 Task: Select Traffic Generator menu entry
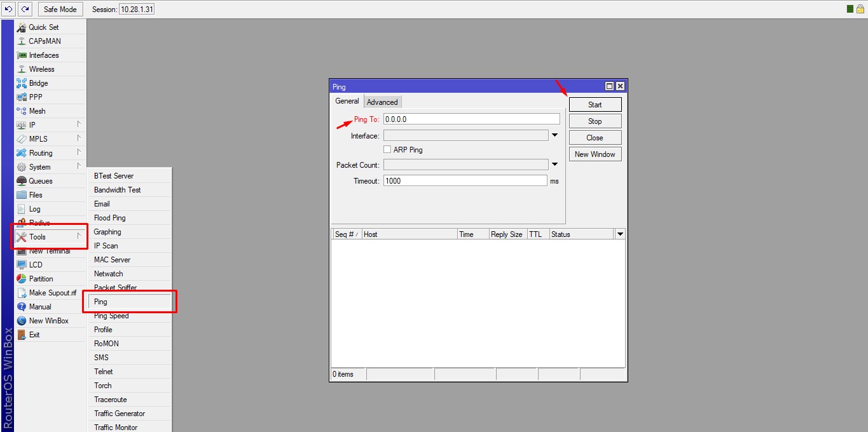pyautogui.click(x=130, y=414)
